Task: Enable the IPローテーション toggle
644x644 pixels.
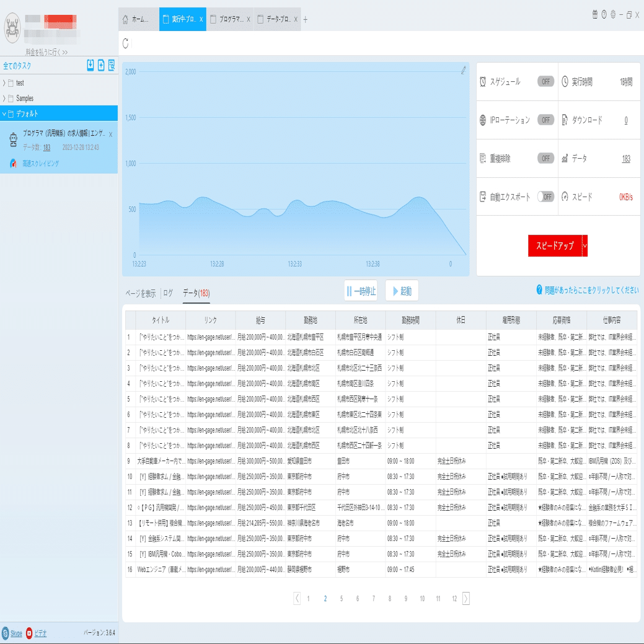Action: tap(545, 120)
